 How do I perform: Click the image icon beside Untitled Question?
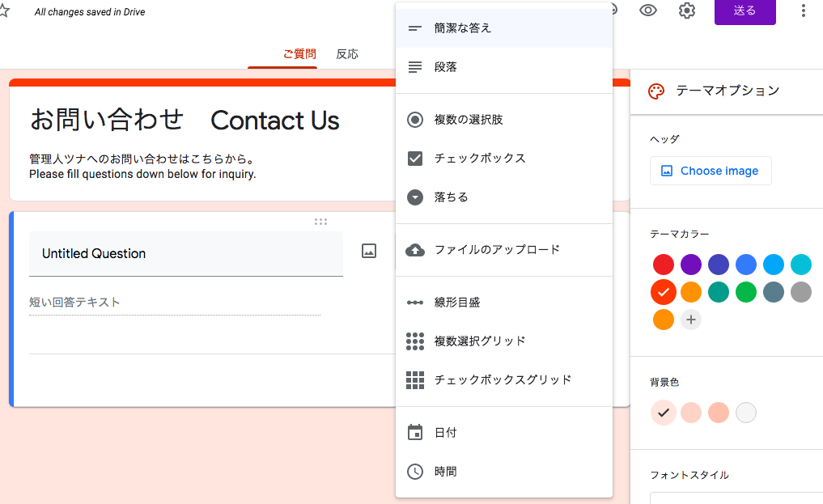(x=369, y=252)
